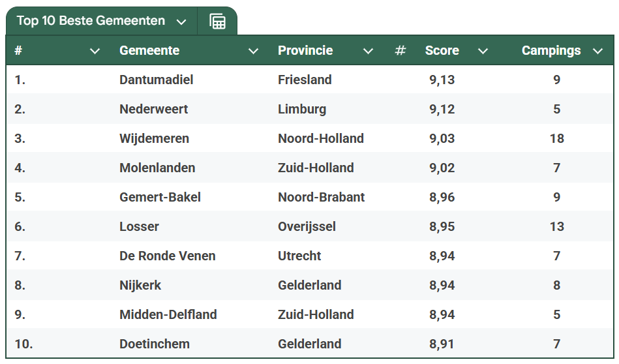Click the Gemeente column header
Screen dimensions: 619x364
[149, 50]
